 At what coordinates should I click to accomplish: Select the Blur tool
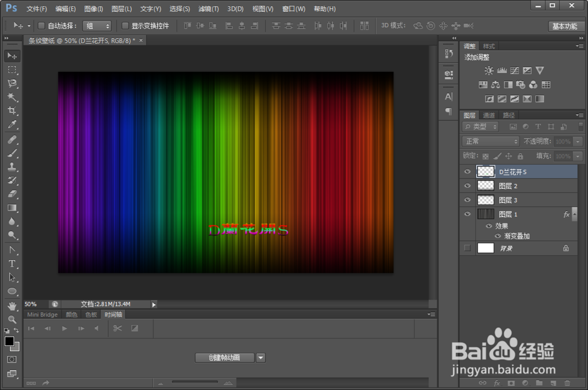12,221
